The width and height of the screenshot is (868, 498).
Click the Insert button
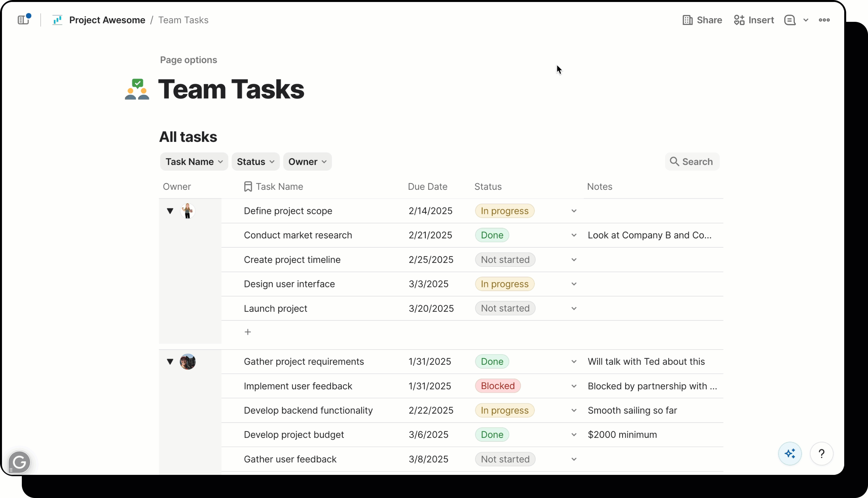754,20
